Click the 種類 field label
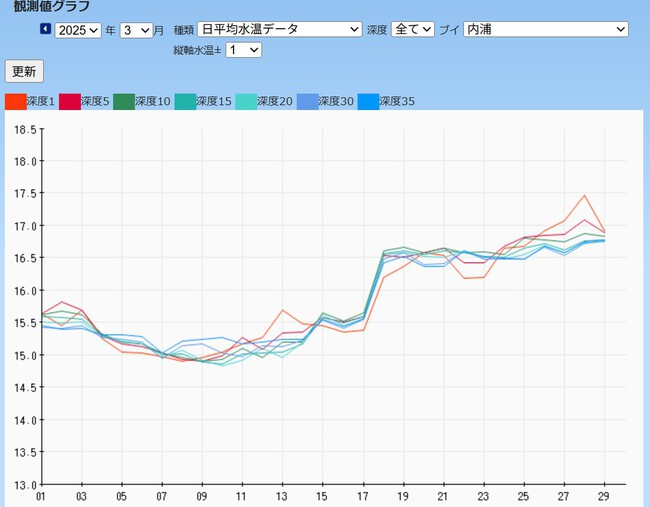650x507 pixels. click(183, 30)
